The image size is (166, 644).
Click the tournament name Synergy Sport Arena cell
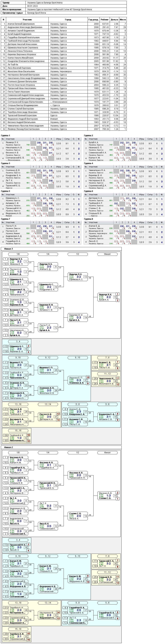coord(76,3)
